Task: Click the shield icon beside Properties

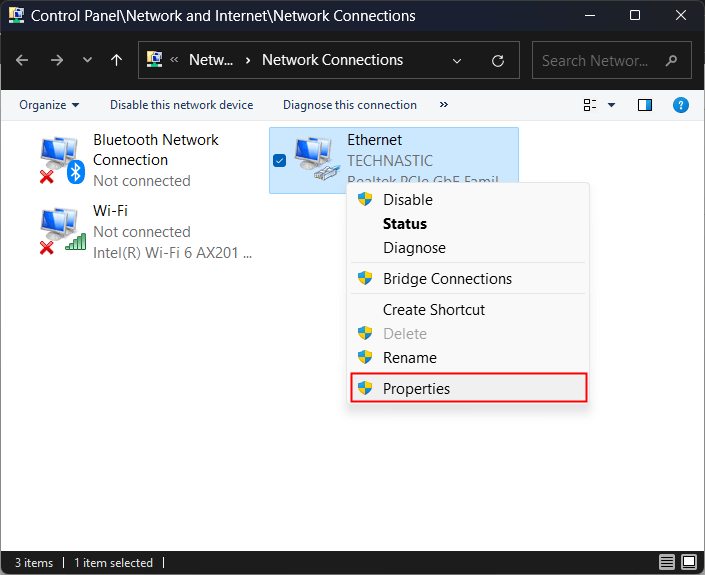Action: click(365, 388)
